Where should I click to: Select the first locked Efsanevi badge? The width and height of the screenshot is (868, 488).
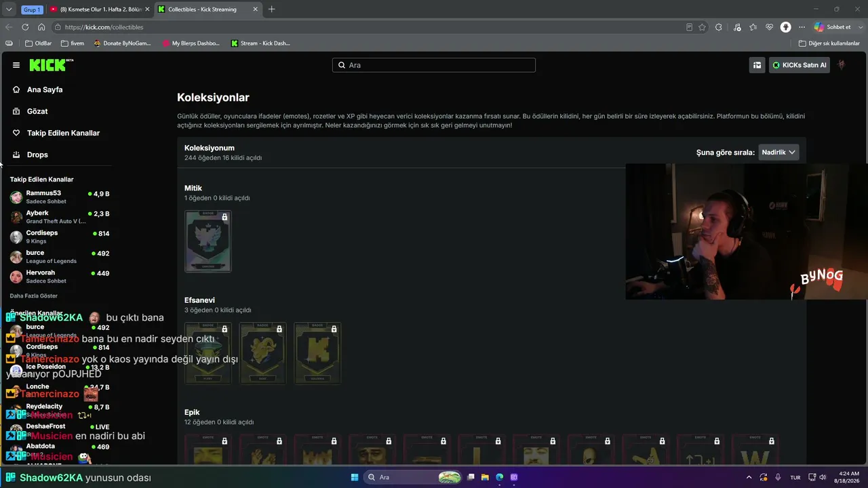coord(208,353)
